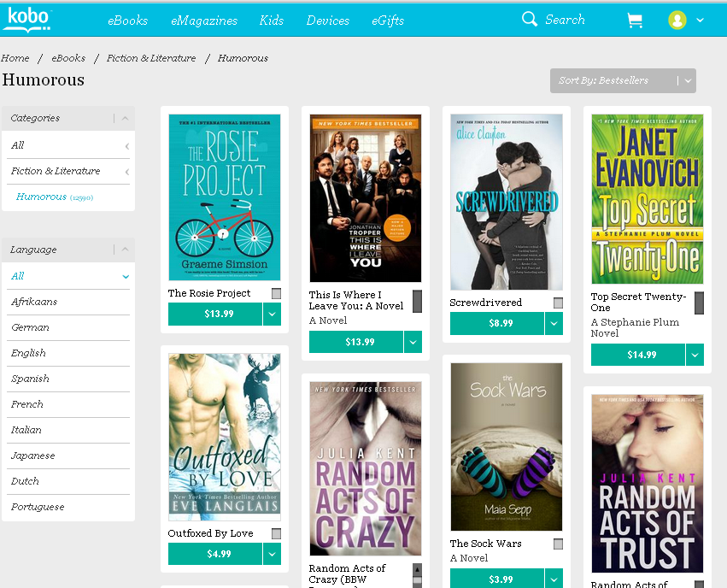The height and width of the screenshot is (588, 727).
Task: Click back arrow beside Fiction & Literature category
Action: 126,172
